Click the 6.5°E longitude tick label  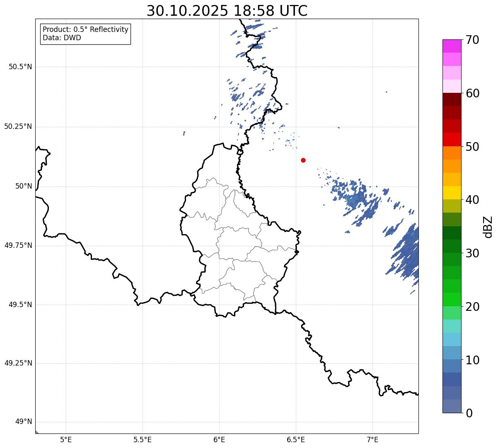296,440
